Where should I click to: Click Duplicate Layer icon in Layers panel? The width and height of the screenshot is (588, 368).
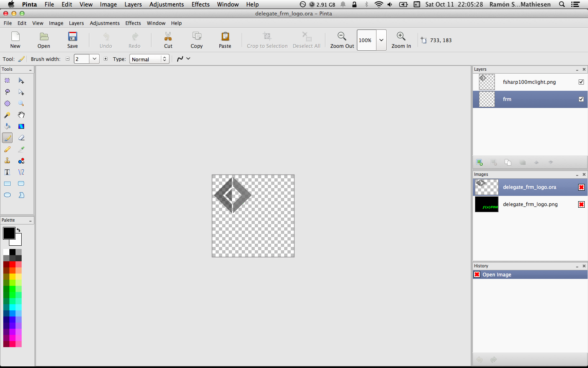point(508,162)
